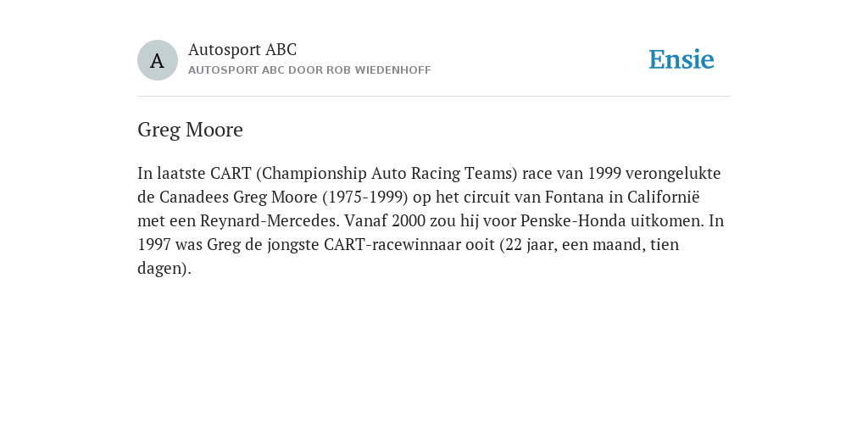Click the word 'Penske-Honda' in the text
Image resolution: width=868 pixels, height=434 pixels.
pyautogui.click(x=574, y=221)
